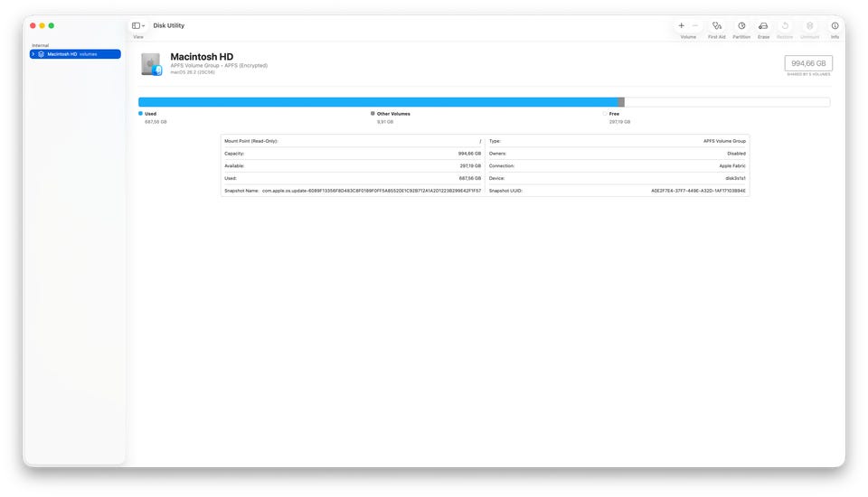868x497 pixels.
Task: Click the Available row in info table
Action: [x=353, y=165]
